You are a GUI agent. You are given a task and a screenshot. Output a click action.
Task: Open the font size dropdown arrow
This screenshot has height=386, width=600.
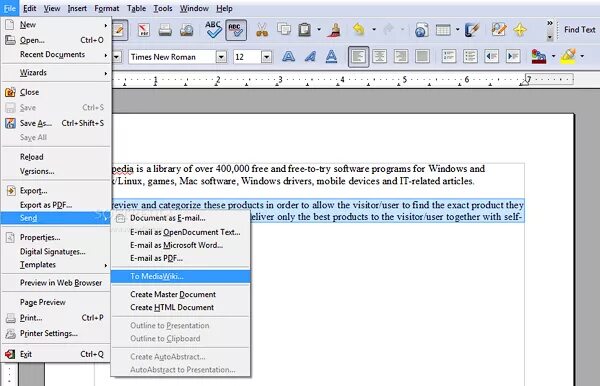point(267,57)
